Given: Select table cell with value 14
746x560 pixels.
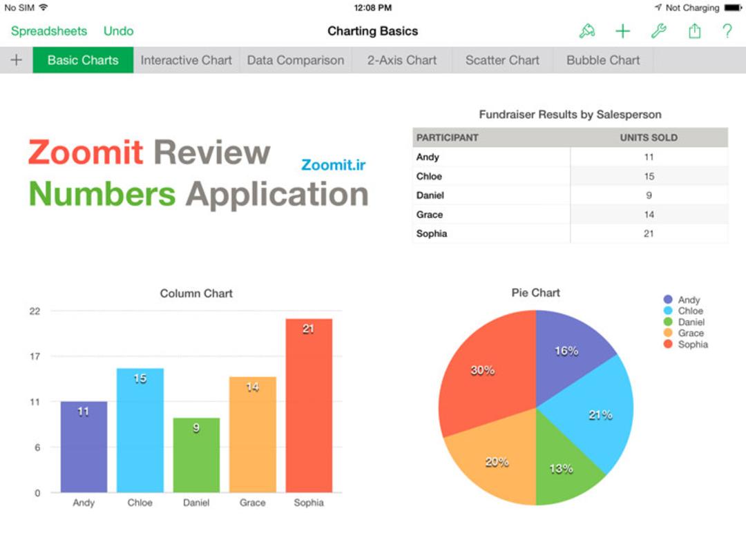Looking at the screenshot, I should click(x=649, y=215).
